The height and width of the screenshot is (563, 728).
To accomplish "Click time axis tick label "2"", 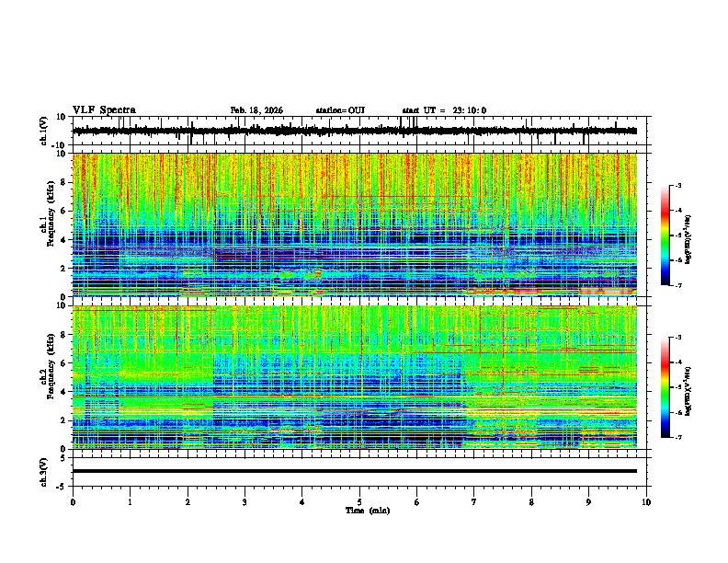I will 188,501.
